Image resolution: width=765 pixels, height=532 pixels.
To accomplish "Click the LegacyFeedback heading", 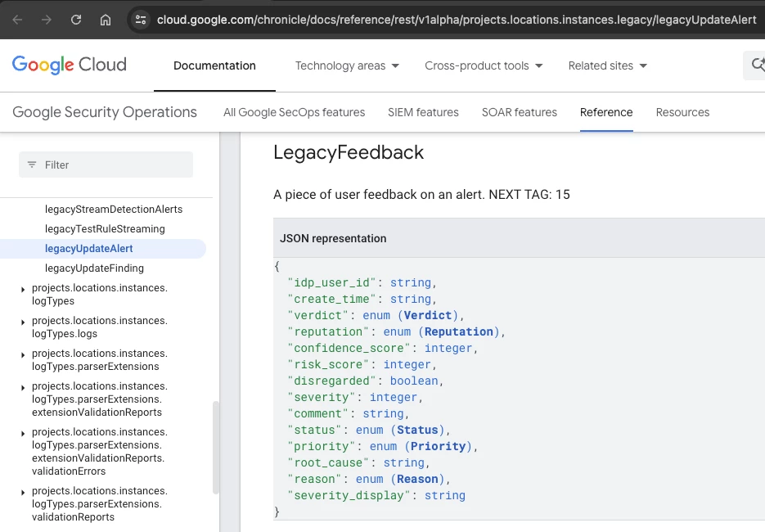I will (349, 152).
